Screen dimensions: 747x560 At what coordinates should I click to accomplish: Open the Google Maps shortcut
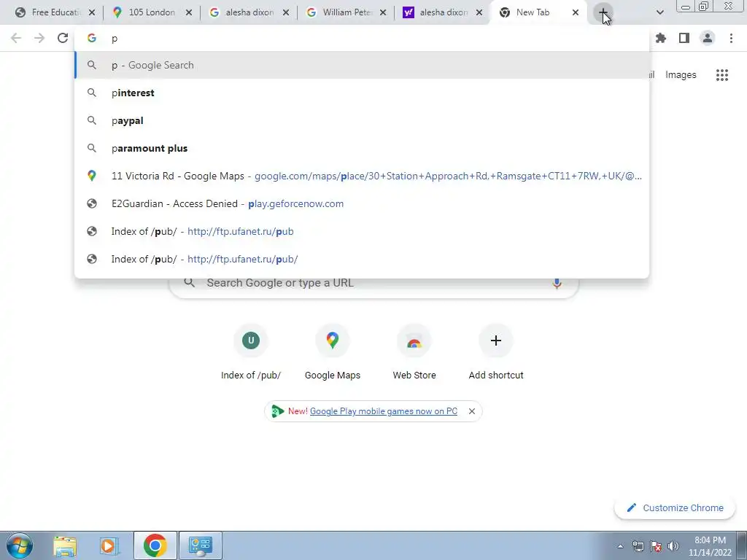point(333,352)
